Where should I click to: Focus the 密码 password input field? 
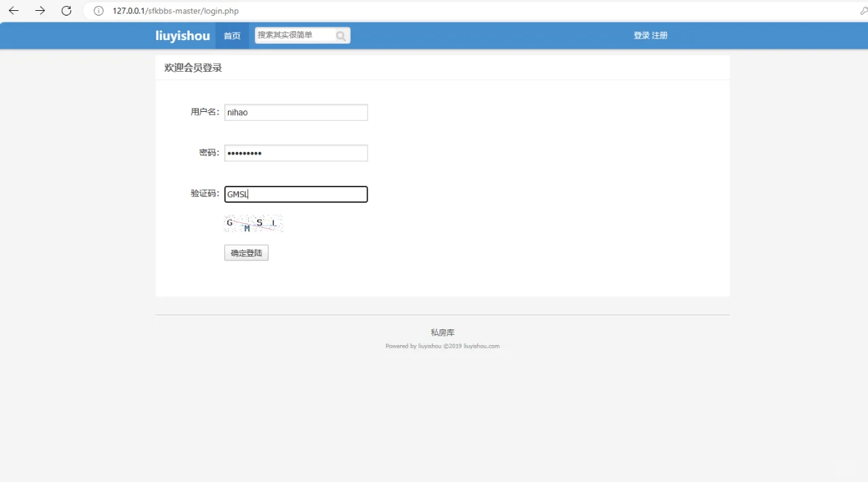point(296,153)
